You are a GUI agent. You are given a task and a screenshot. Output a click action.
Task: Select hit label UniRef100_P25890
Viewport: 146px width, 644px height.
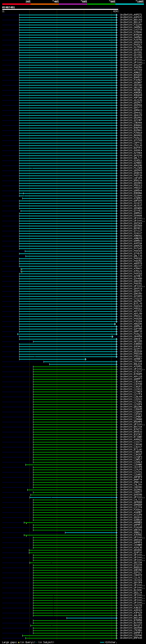coord(131,32)
